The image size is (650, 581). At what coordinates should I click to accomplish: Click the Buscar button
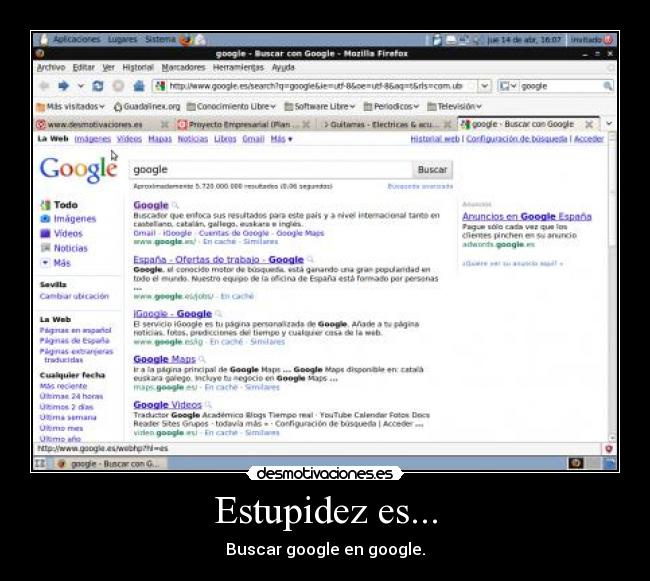(x=432, y=170)
